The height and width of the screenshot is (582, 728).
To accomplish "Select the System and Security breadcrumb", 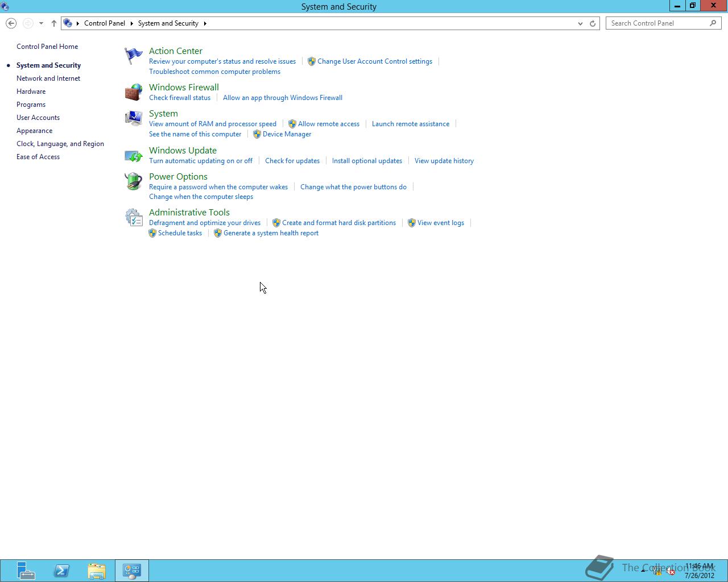I will click(168, 23).
